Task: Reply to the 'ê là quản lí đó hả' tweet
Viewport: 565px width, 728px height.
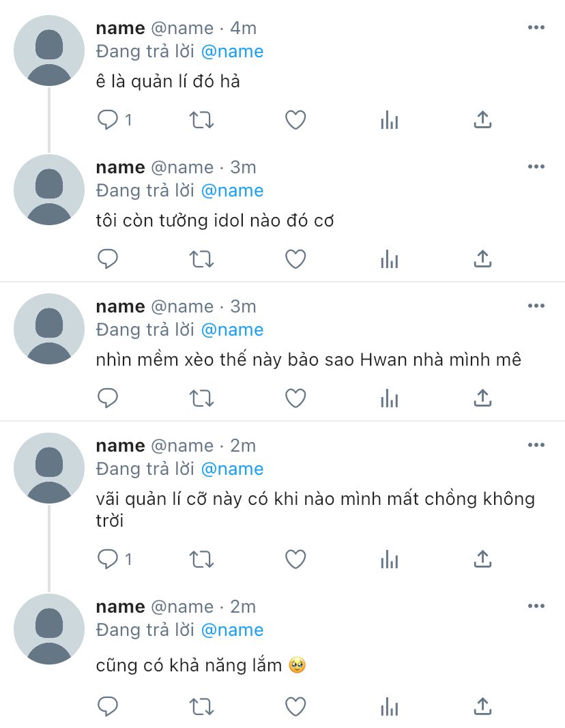Action: [108, 120]
